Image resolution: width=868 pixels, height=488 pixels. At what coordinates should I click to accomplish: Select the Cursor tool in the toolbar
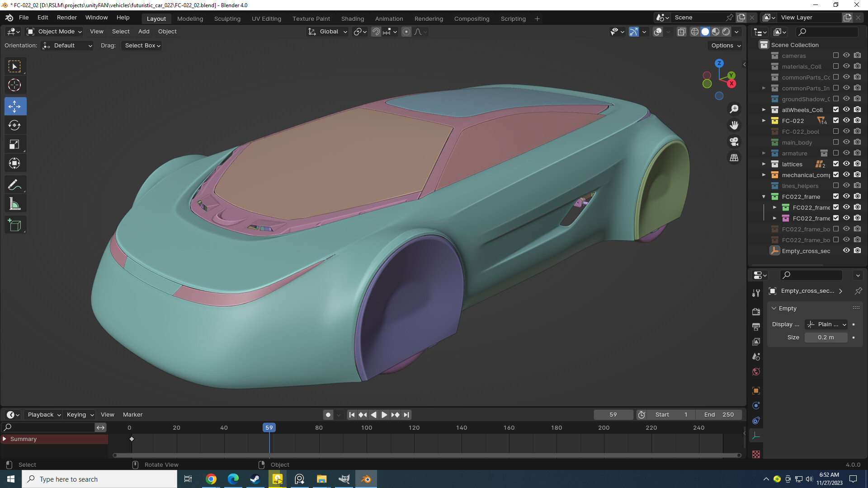(x=15, y=84)
